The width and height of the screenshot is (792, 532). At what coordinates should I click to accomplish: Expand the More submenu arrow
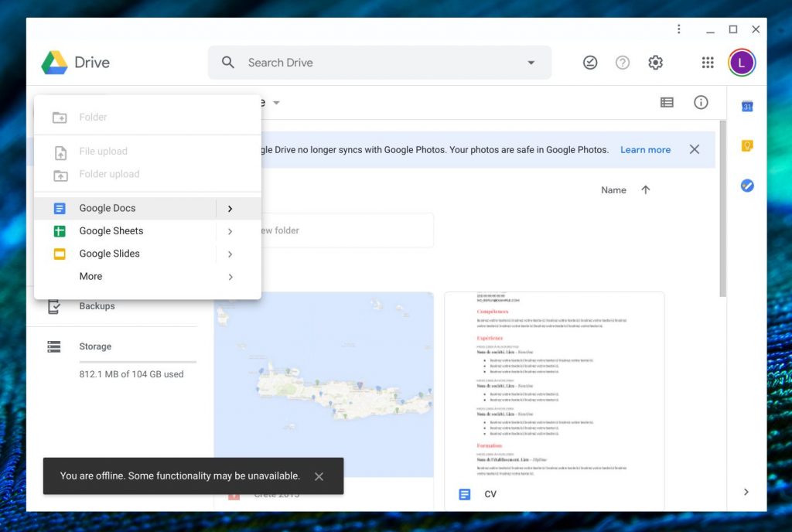(x=230, y=277)
